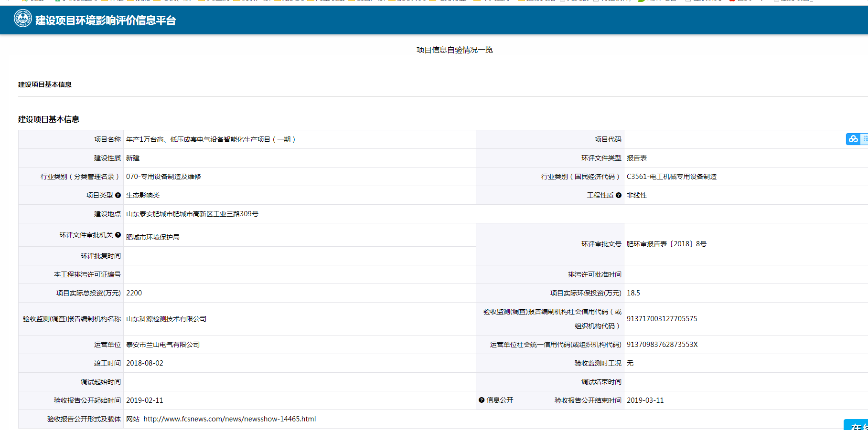Click the help icon beside 工程性质
The height and width of the screenshot is (430, 868).
tap(619, 195)
